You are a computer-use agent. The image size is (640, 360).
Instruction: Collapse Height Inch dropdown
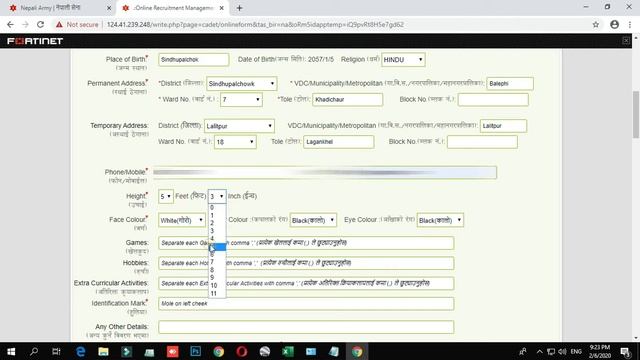(217, 196)
